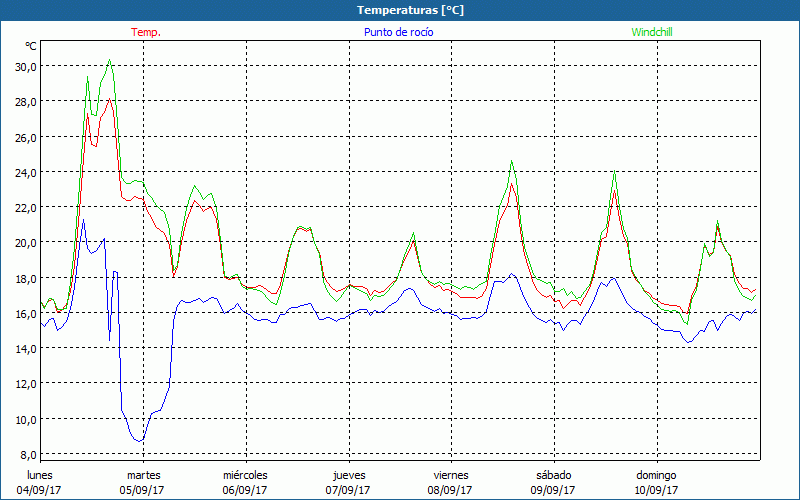
Task: Click the 8,0 value on the vertical axis
Action: (27, 454)
